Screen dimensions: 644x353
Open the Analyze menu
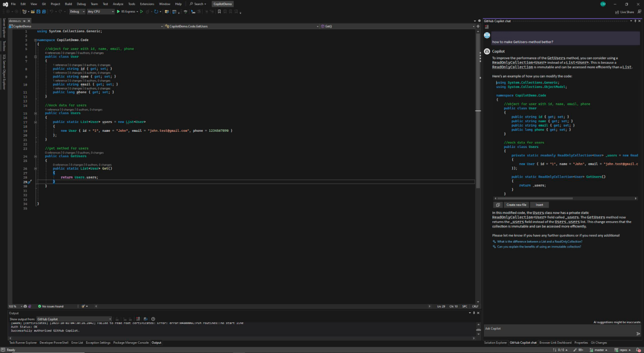(118, 4)
